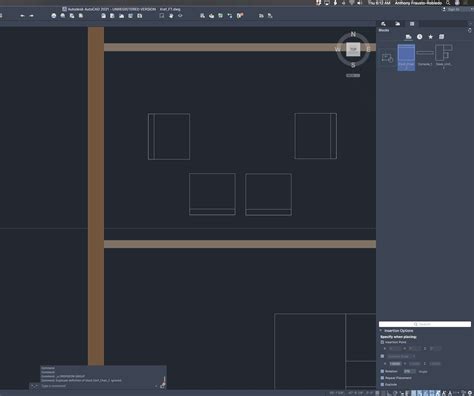Viewport: 474px width, 396px height.
Task: Click the command prompt icon beside the input
Action: [34, 386]
